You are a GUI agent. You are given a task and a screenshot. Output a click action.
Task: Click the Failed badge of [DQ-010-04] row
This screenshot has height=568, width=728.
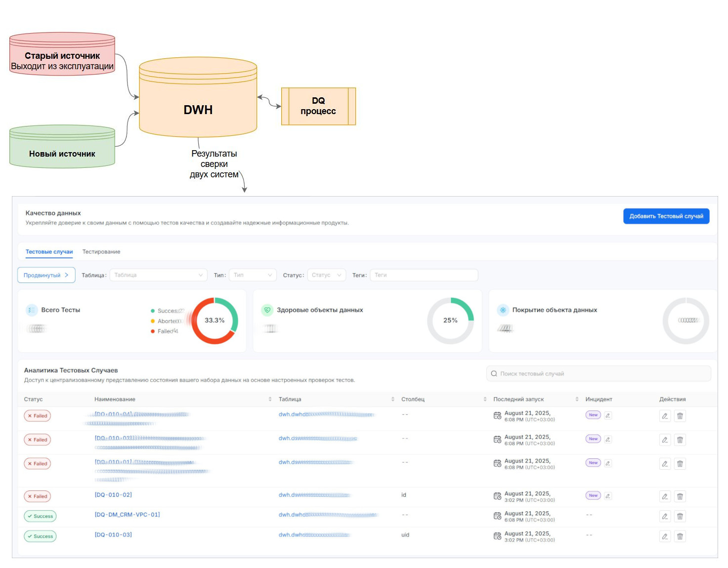tap(38, 416)
